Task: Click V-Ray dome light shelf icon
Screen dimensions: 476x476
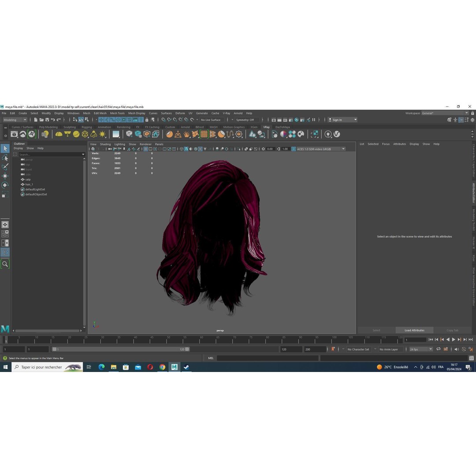Action: pyautogui.click(x=59, y=134)
